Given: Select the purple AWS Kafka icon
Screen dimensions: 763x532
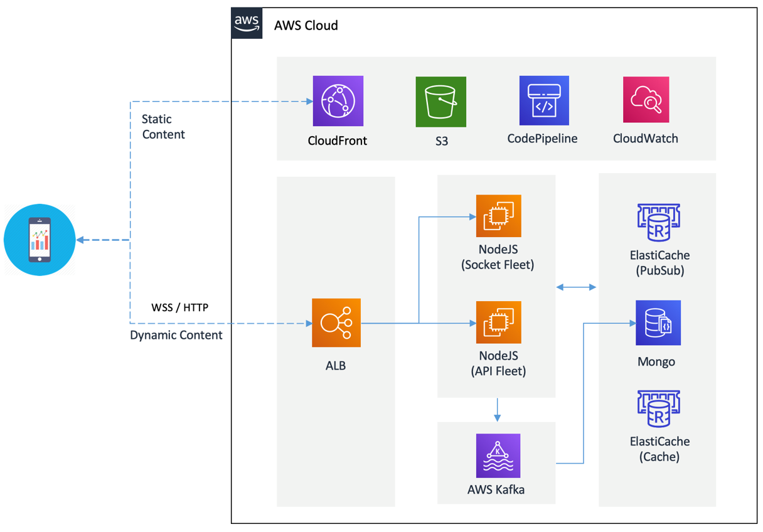Looking at the screenshot, I should coord(498,455).
